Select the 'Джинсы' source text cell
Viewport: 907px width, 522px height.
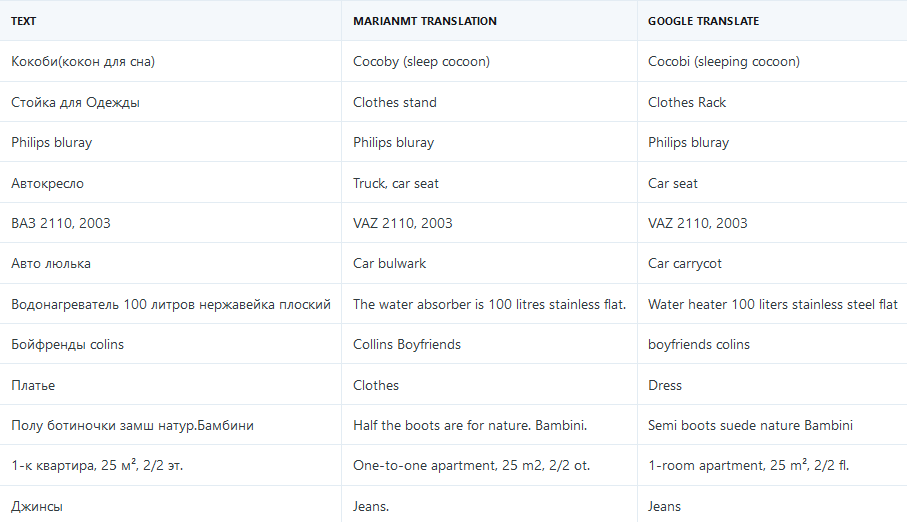[37, 506]
